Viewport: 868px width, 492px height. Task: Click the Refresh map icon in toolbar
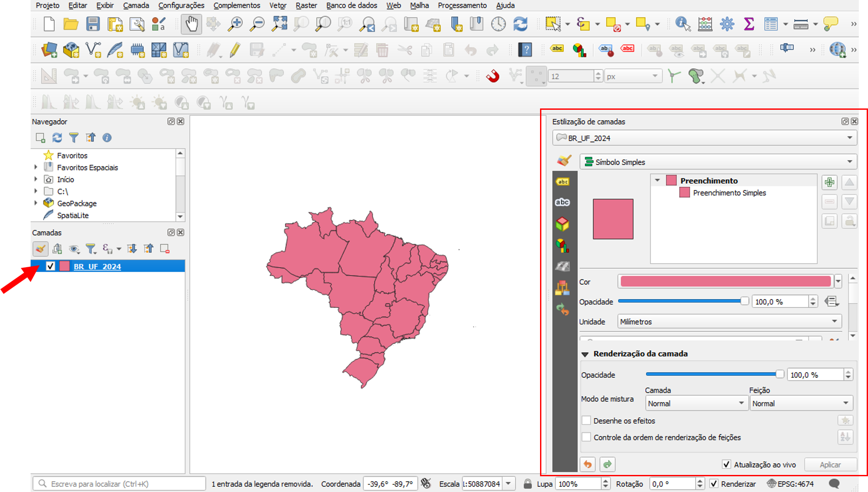click(520, 24)
